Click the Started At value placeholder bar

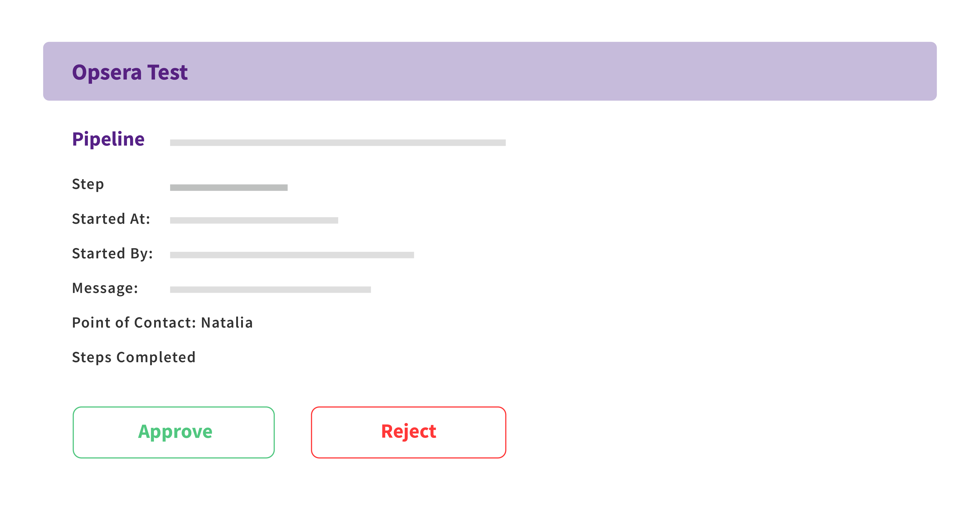254,221
